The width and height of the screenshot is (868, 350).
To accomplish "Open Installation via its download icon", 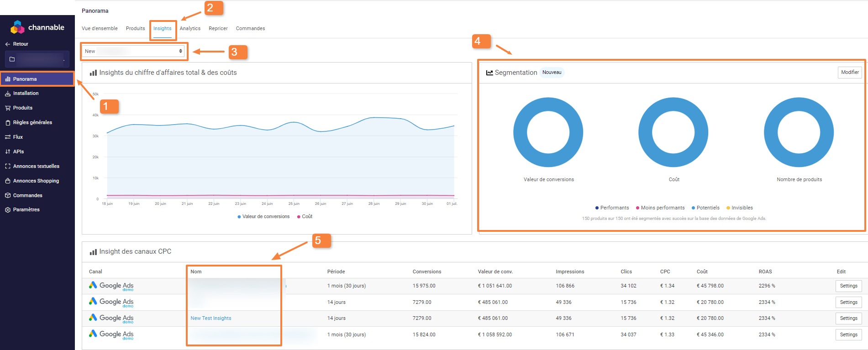I will (x=8, y=94).
